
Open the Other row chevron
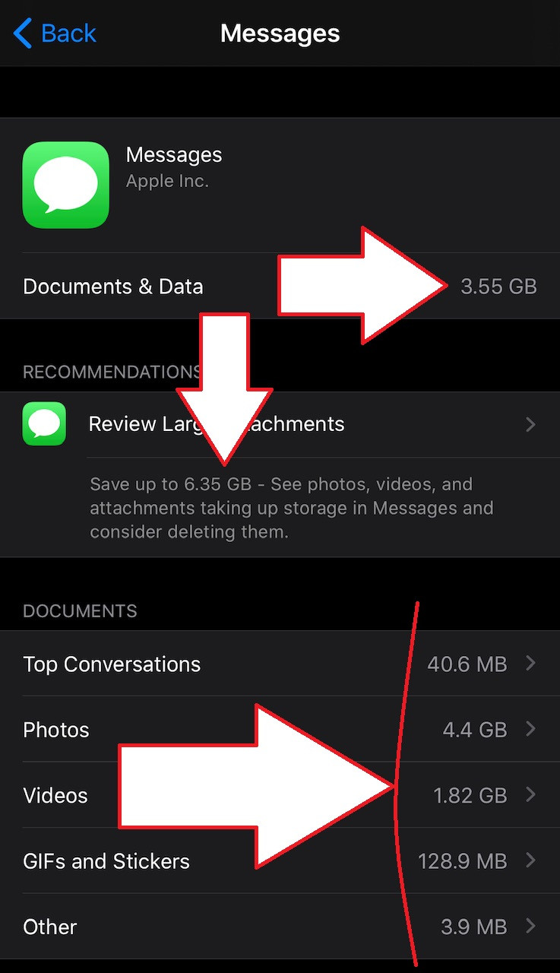pyautogui.click(x=531, y=927)
